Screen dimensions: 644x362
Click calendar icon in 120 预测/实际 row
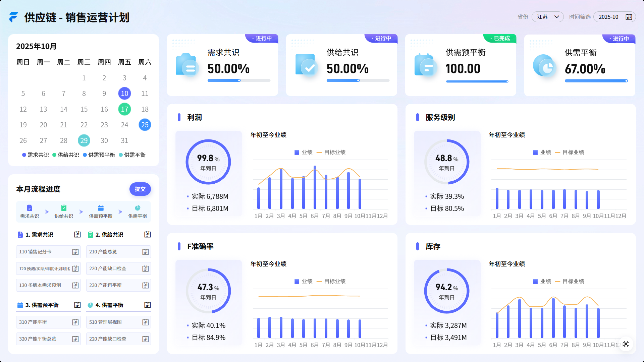(75, 268)
